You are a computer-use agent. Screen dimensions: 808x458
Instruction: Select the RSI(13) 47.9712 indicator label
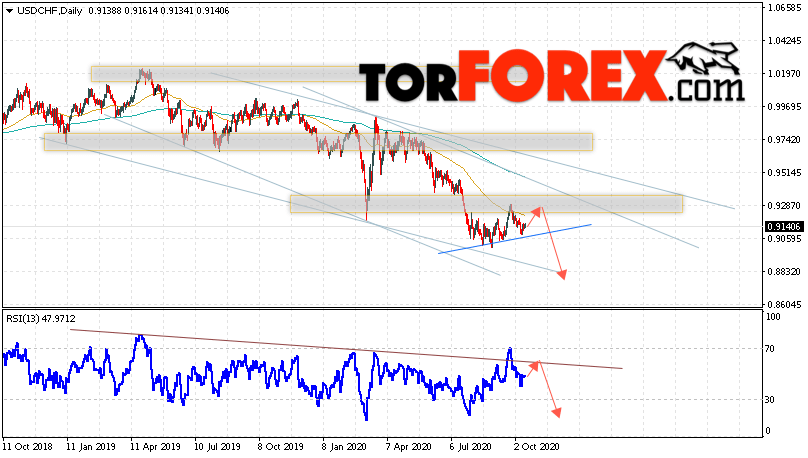[41, 319]
